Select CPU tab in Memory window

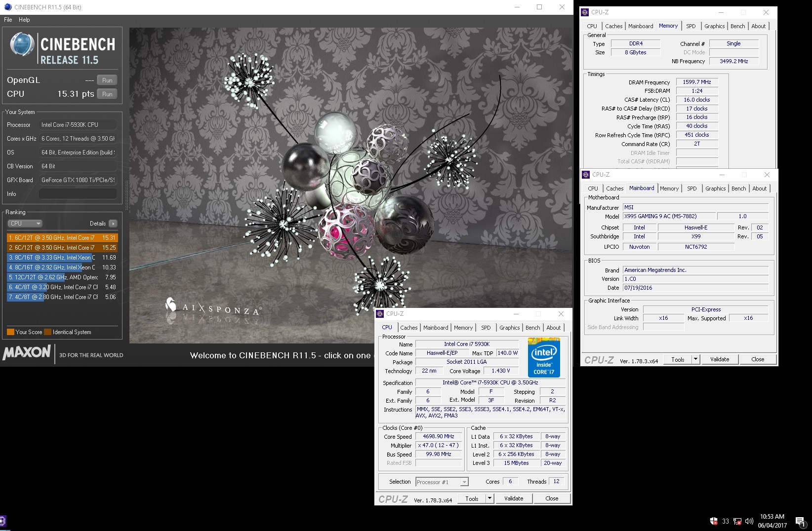592,26
